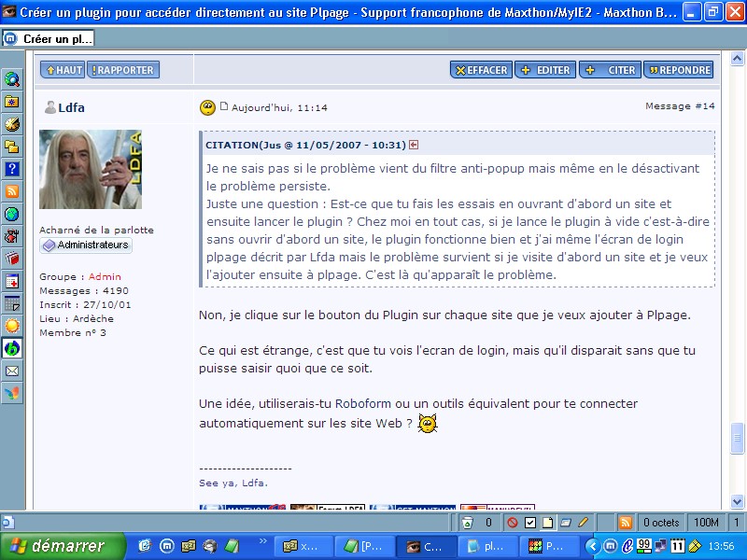
Task: Click the recycle bin status bar icon
Action: coord(468,523)
